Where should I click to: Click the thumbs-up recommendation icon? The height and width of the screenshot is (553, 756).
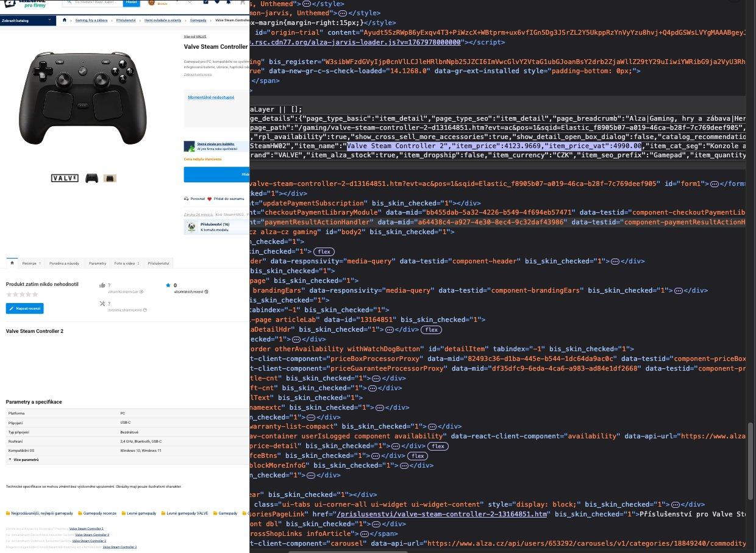(x=102, y=285)
